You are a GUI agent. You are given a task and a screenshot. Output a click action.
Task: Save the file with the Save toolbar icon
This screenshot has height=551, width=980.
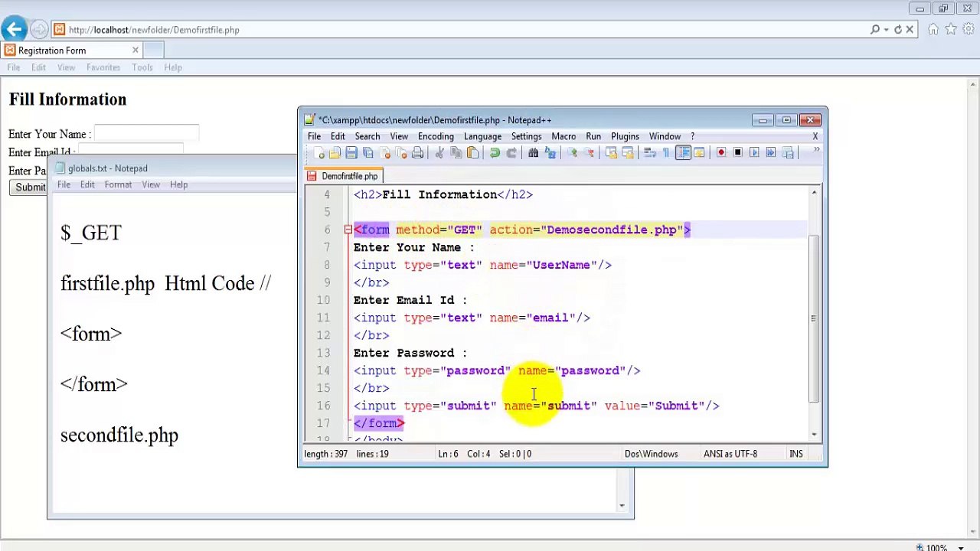pyautogui.click(x=351, y=153)
